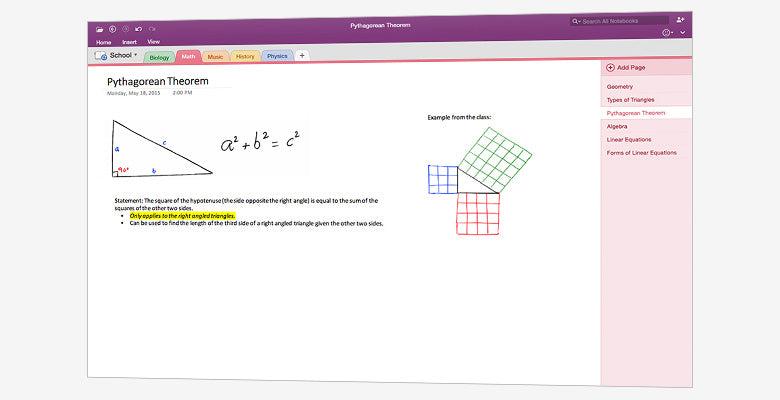Screen dimensions: 780x400
Task: Select the History section tab
Action: click(x=245, y=57)
